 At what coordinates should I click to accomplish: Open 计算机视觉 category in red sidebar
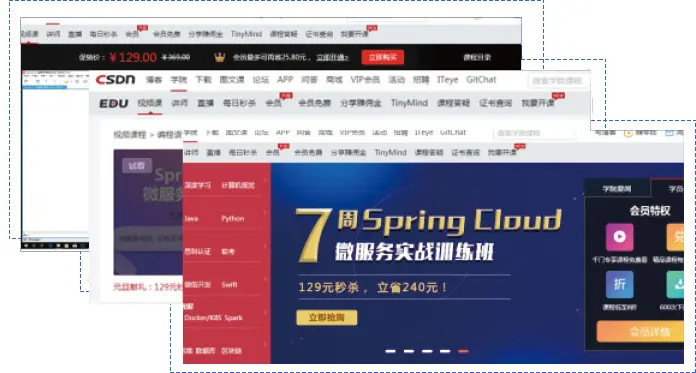point(238,186)
